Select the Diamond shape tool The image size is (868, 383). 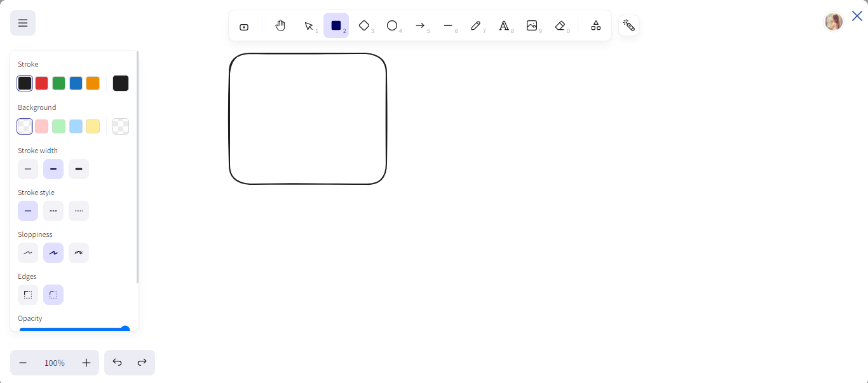(x=364, y=25)
